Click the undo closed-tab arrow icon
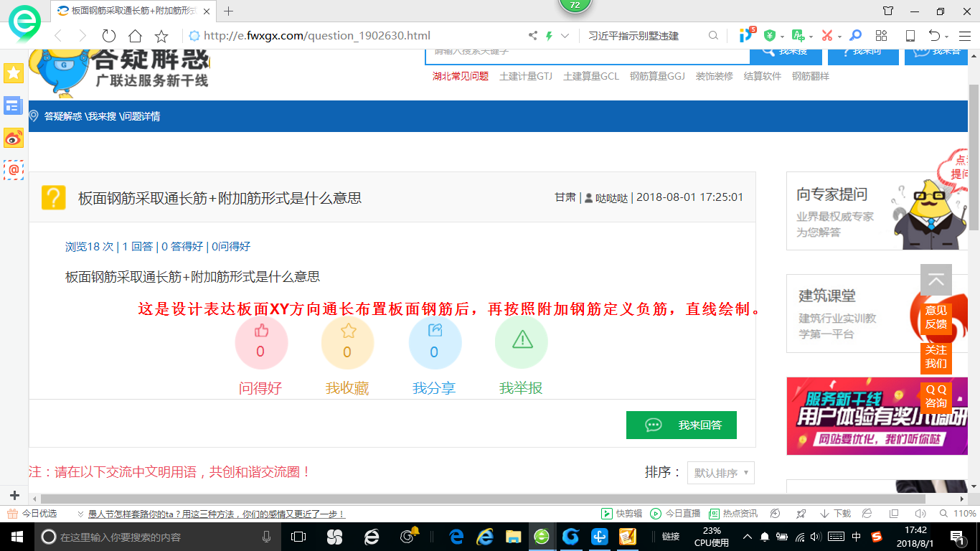The width and height of the screenshot is (980, 551). pos(934,36)
